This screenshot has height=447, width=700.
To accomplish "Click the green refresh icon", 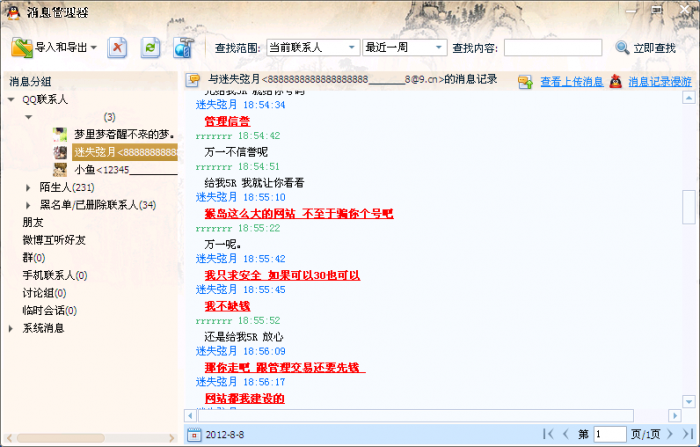I will click(x=150, y=47).
